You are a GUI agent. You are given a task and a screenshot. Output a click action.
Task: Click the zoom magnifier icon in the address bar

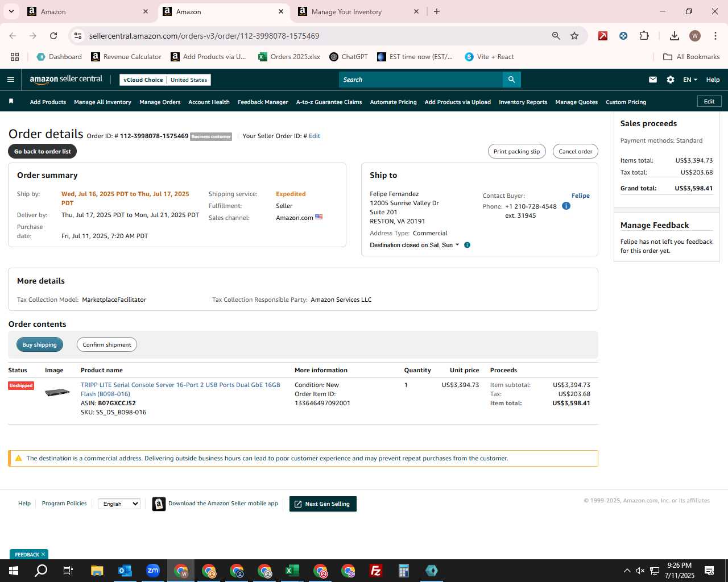556,36
